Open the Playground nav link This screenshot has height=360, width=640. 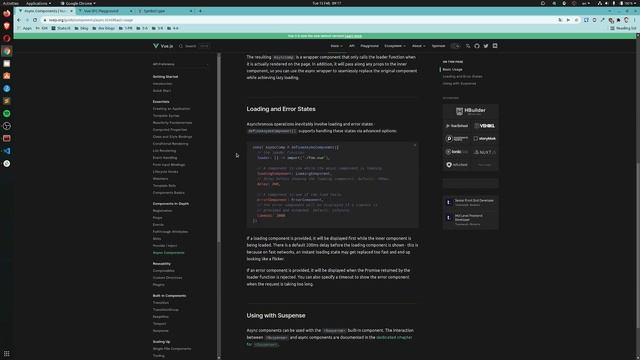(369, 46)
